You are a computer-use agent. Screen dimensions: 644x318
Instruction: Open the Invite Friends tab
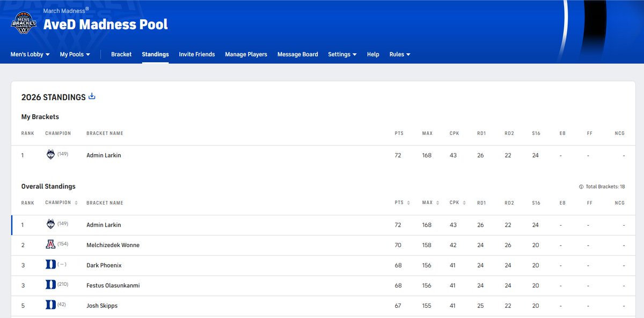(197, 54)
